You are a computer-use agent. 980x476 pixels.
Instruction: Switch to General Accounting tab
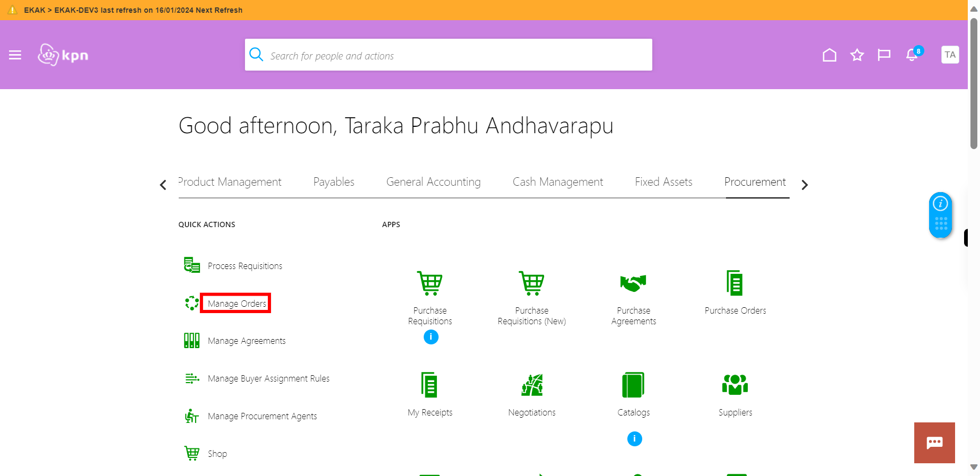[x=433, y=182]
